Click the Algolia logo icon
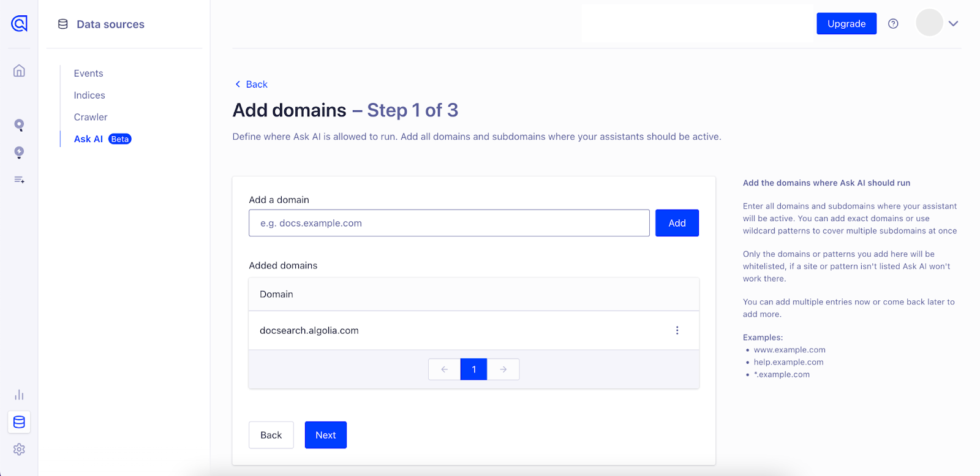The width and height of the screenshot is (980, 476). pos(19,24)
